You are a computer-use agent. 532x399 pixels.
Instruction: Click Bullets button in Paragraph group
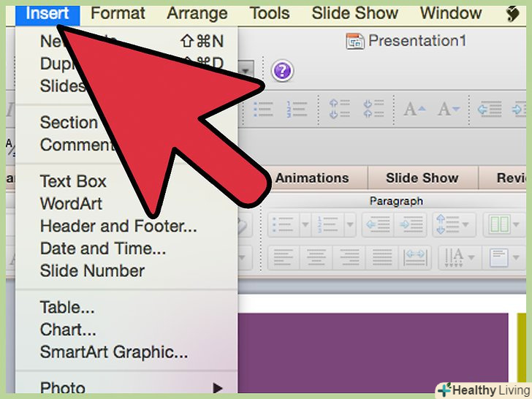pyautogui.click(x=284, y=224)
